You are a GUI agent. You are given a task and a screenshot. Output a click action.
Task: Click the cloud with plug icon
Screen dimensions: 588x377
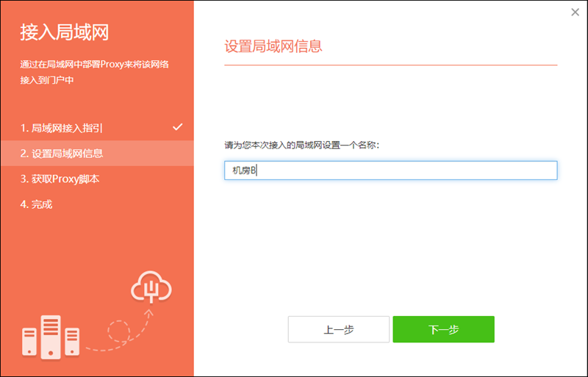pyautogui.click(x=151, y=289)
